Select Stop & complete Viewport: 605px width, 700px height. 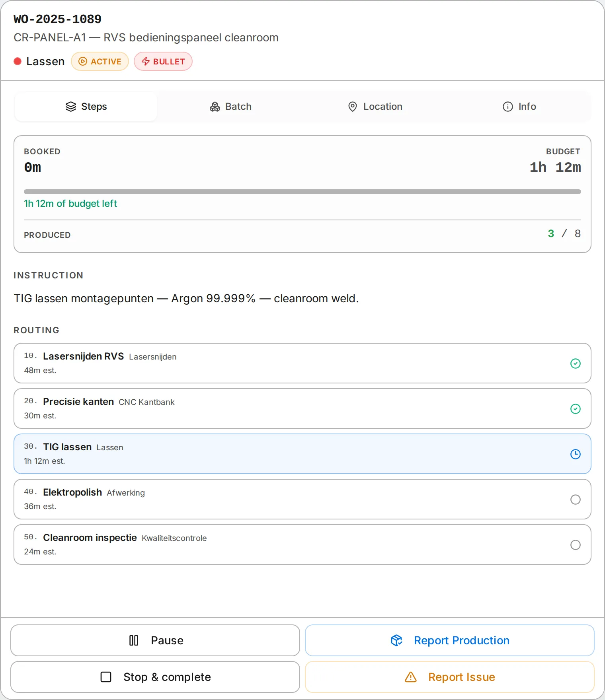155,677
